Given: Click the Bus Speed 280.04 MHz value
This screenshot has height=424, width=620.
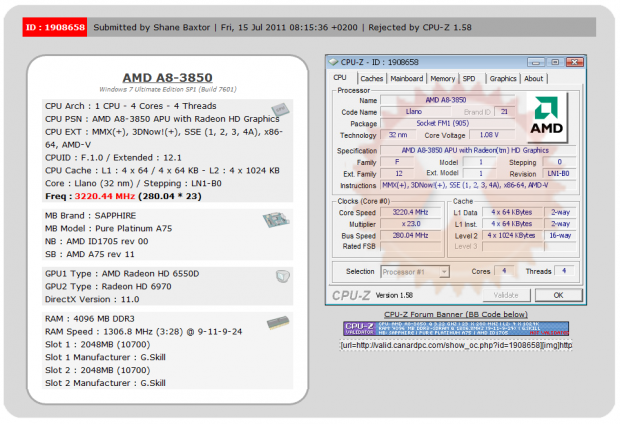Looking at the screenshot, I should (x=410, y=235).
